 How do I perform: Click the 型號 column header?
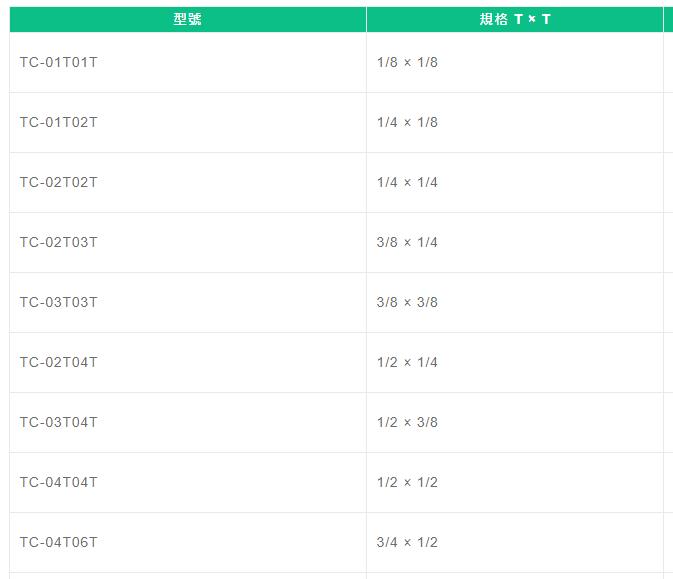[188, 19]
